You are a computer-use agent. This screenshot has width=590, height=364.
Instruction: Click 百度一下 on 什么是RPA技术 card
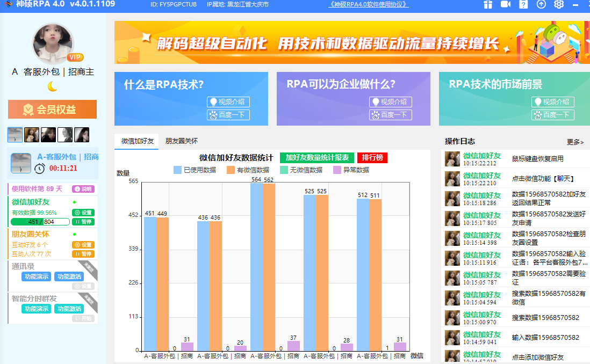point(228,115)
